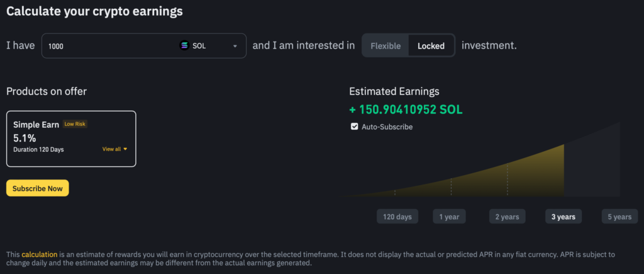Open the SOL currency dropdown arrow
Image resolution: width=644 pixels, height=274 pixels.
(x=235, y=46)
